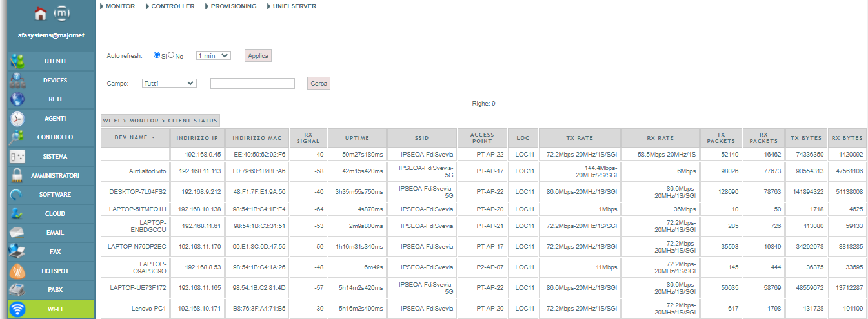
Task: Click device name DESKTOP-7L64FS2
Action: (137, 192)
